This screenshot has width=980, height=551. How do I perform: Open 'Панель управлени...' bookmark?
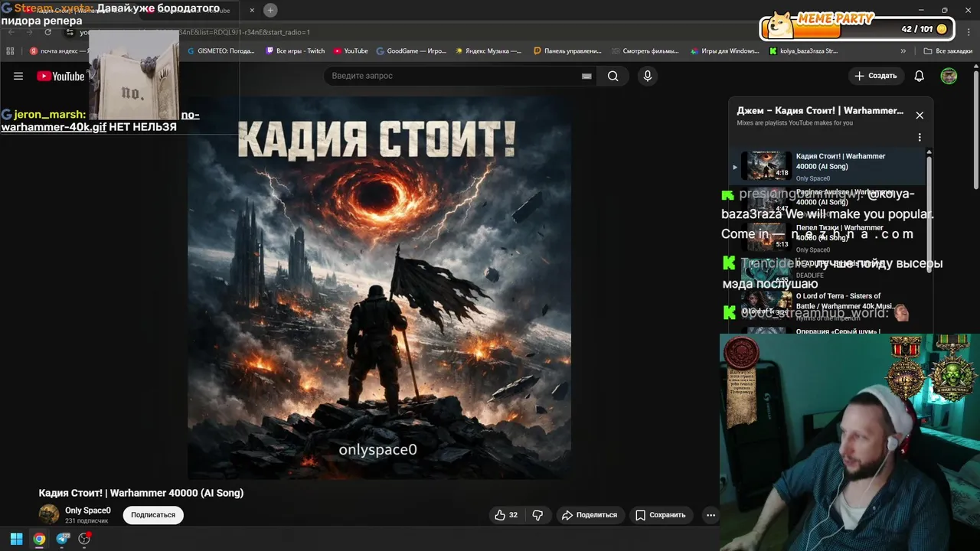pos(567,51)
